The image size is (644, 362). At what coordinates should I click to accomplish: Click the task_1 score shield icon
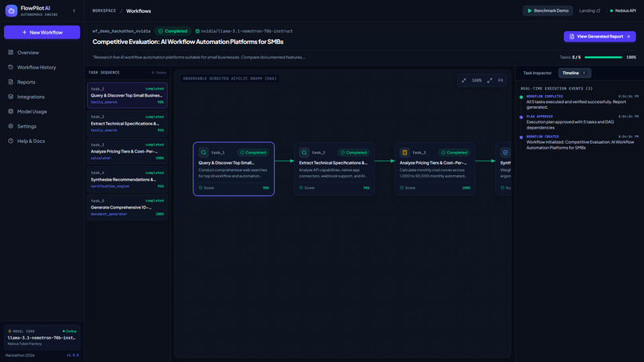[201, 188]
